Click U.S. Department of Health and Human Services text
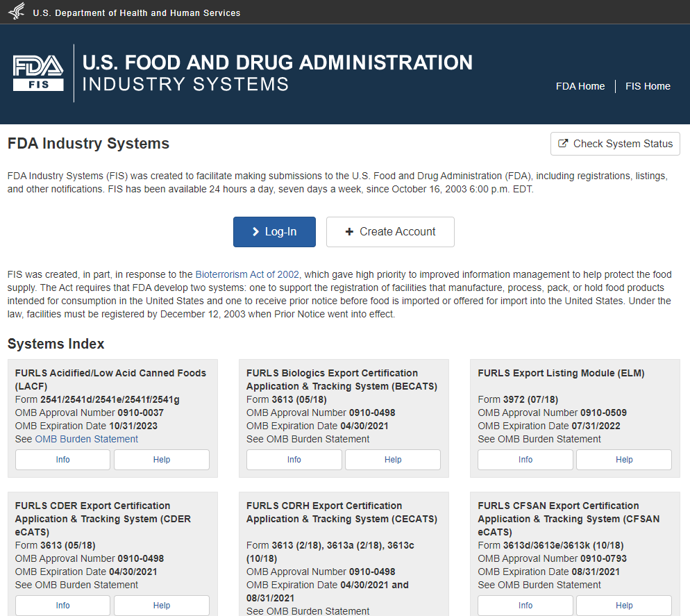690x616 pixels. [137, 13]
